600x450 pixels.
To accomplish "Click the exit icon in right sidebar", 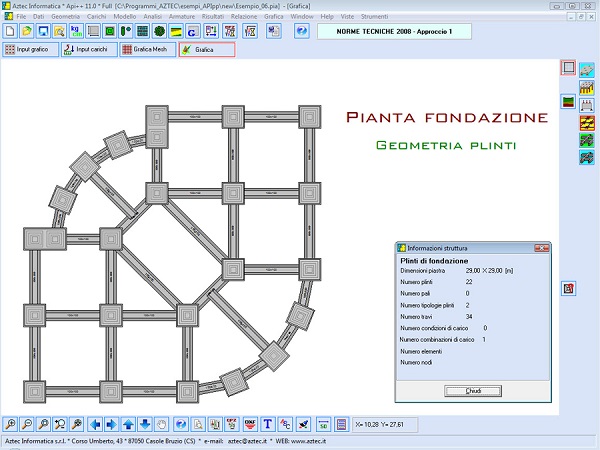I will (569, 289).
